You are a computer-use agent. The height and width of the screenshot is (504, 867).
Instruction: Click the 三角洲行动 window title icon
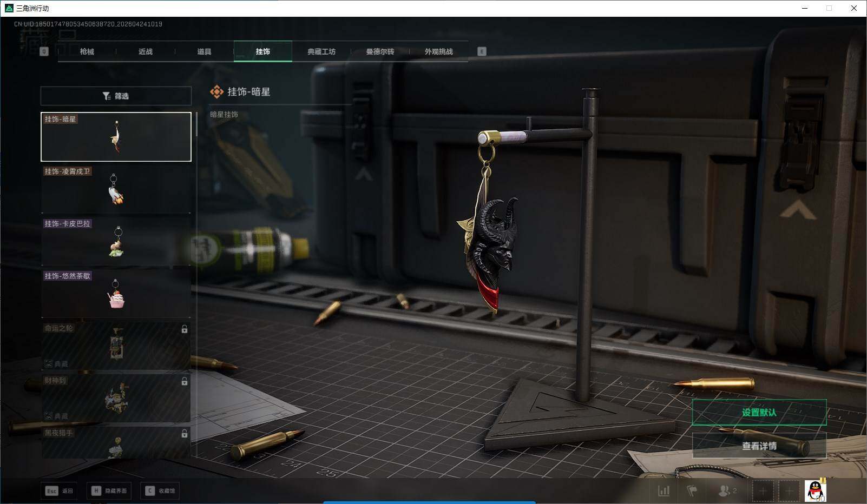coord(9,8)
